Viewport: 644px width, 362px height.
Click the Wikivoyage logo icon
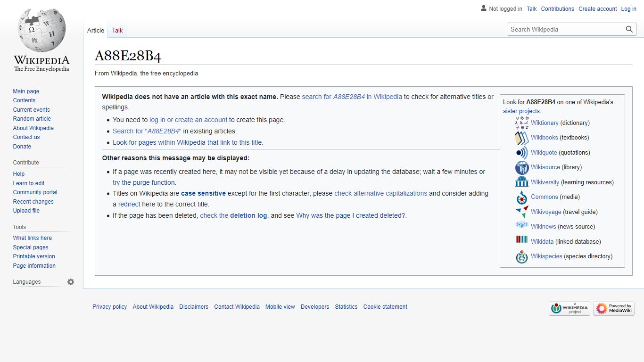point(522,212)
